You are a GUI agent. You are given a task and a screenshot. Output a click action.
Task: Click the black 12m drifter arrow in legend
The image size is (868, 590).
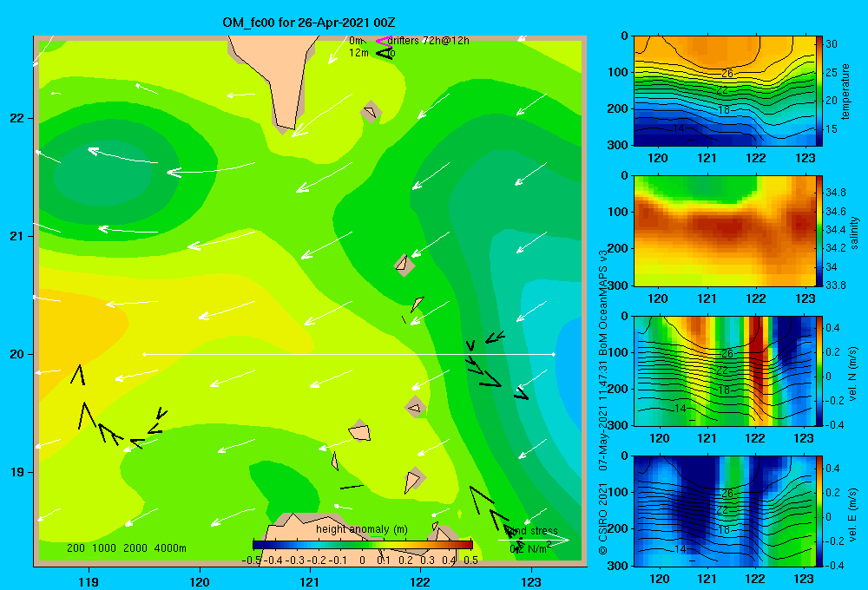(385, 53)
